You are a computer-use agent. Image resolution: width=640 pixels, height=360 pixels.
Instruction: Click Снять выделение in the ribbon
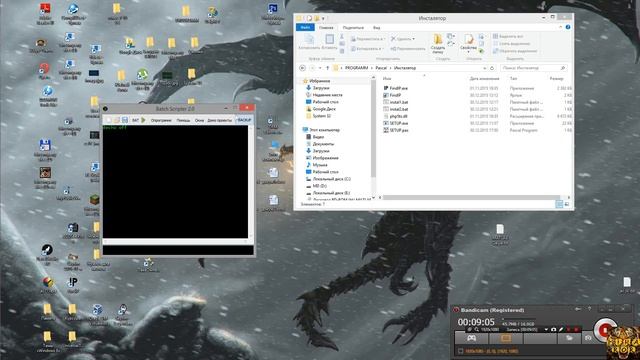coord(511,44)
